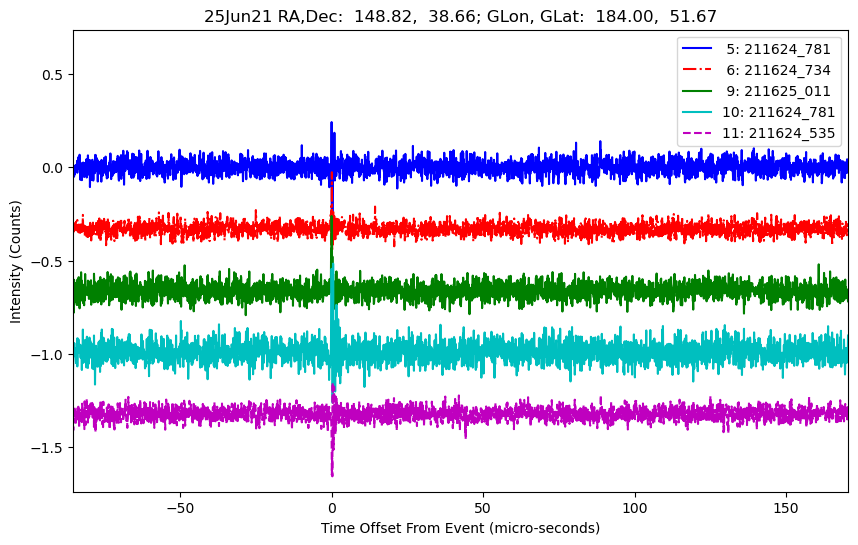Click the cyan line sample in legend
This screenshot has width=858, height=545.
697,112
